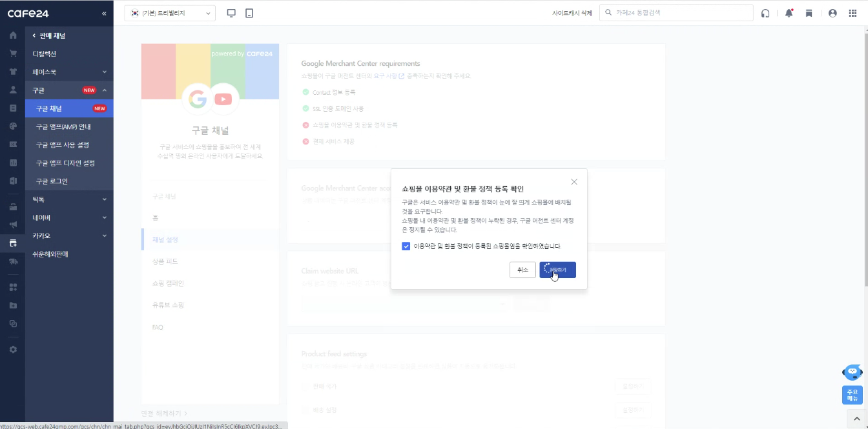The height and width of the screenshot is (429, 868).
Task: Open the shopping cart orders icon
Action: [x=13, y=53]
